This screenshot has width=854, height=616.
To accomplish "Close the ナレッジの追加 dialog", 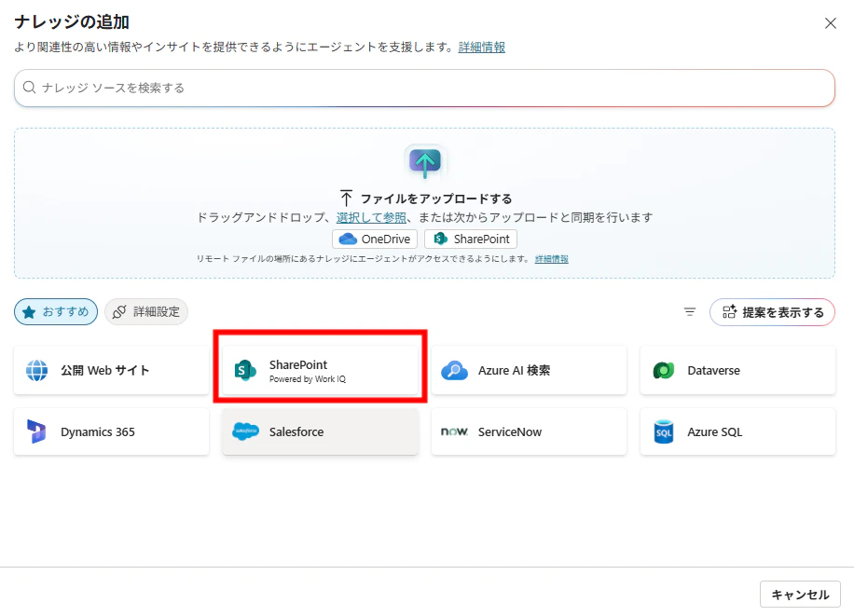I will 830,23.
